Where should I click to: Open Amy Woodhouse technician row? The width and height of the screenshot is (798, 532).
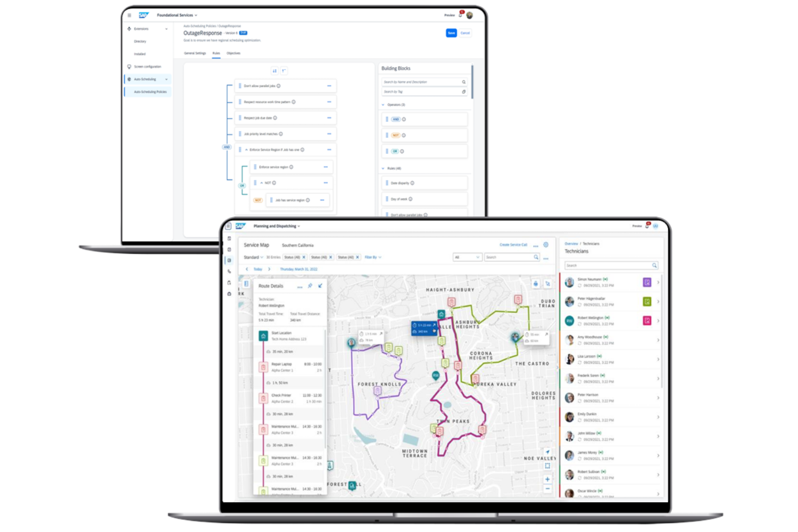coord(611,340)
